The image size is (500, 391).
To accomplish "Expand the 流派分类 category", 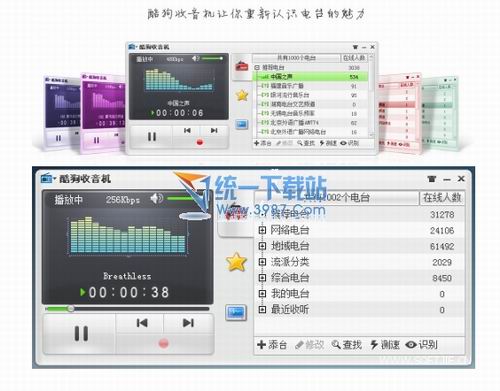I will tap(262, 262).
